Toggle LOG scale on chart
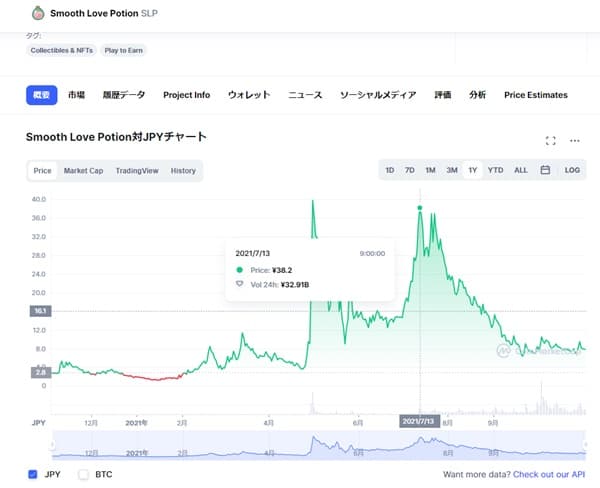The width and height of the screenshot is (600, 488). click(572, 171)
